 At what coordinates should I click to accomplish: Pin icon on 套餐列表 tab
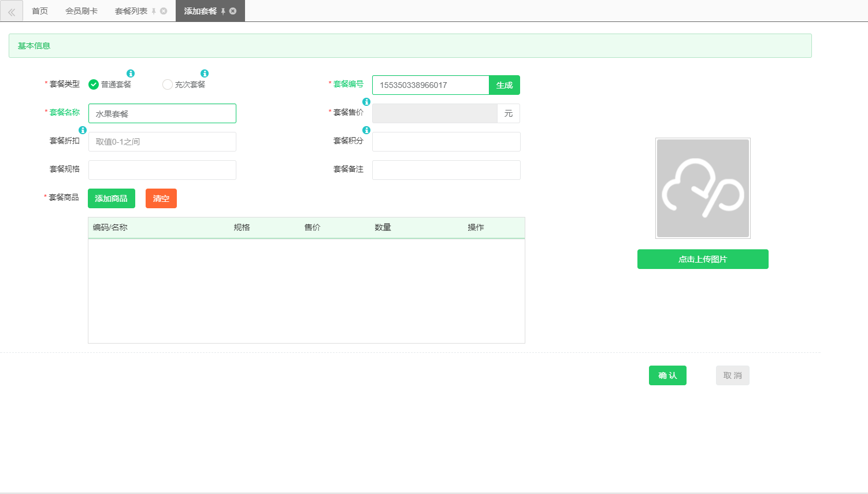point(154,11)
